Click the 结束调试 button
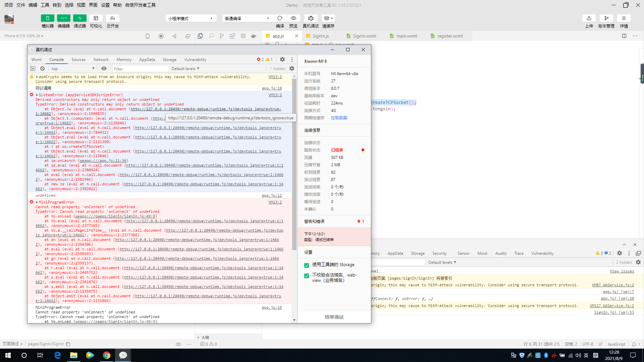 pyautogui.click(x=334, y=317)
